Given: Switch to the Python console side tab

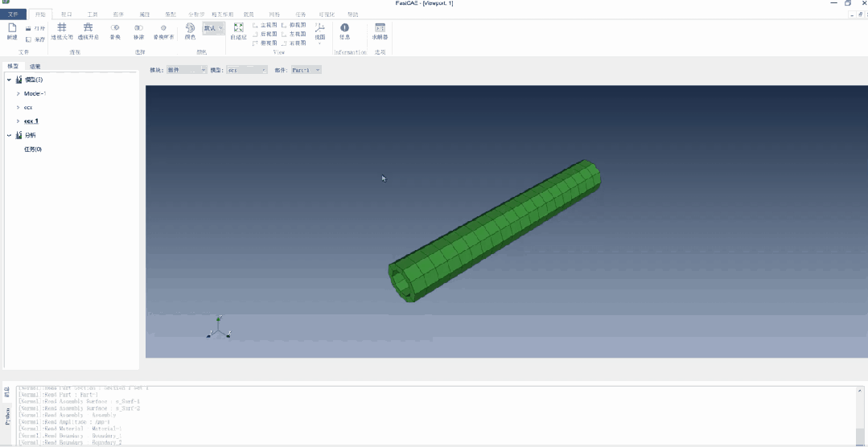Looking at the screenshot, I should pos(8,416).
